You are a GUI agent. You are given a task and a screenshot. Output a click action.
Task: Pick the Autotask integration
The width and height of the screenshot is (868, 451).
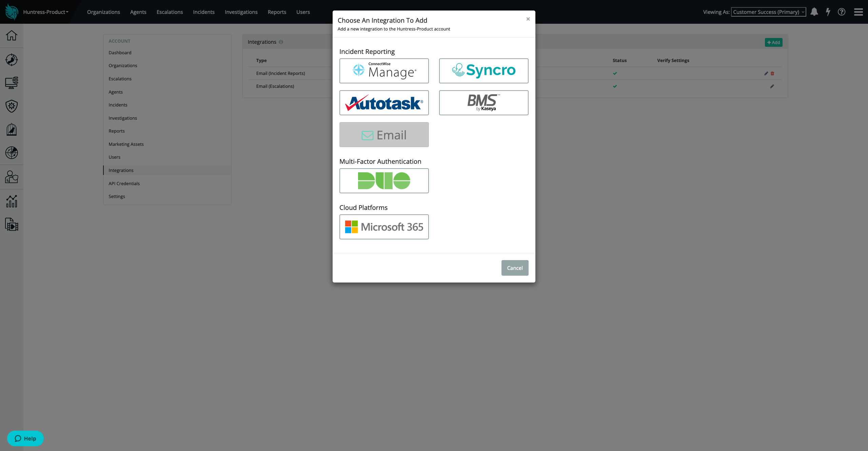(x=384, y=103)
